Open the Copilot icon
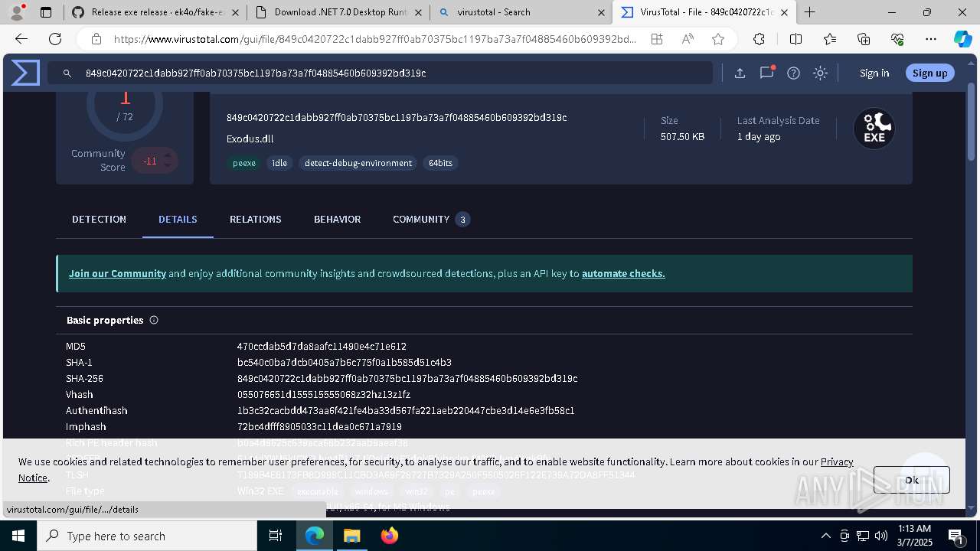 [962, 39]
